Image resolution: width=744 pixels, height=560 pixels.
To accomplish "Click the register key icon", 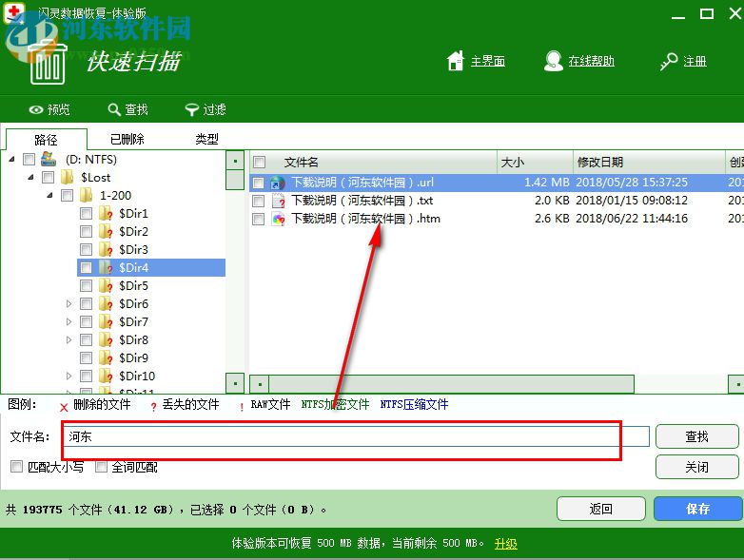I will pyautogui.click(x=669, y=61).
